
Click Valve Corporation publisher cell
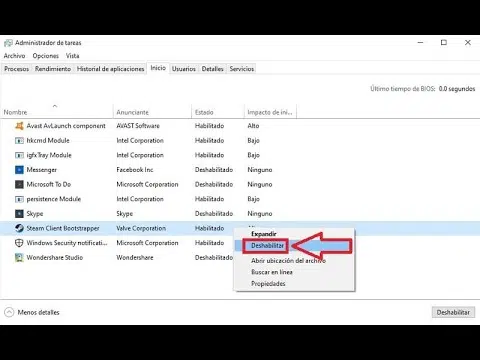coord(141,228)
